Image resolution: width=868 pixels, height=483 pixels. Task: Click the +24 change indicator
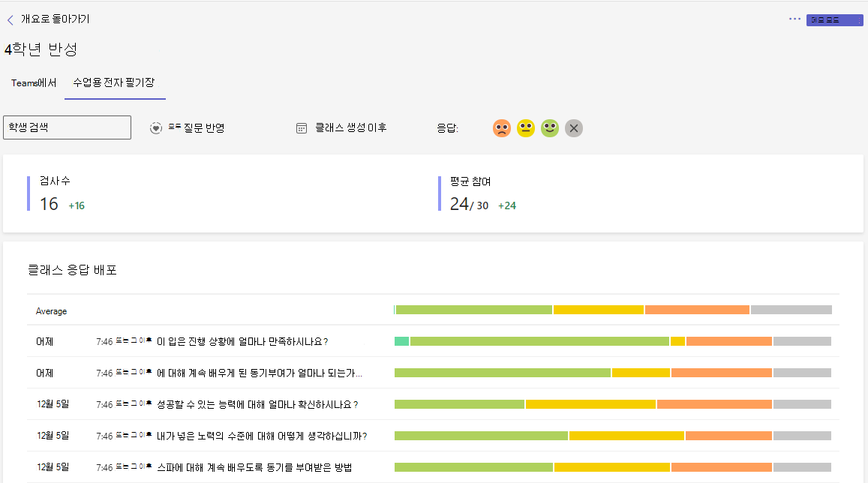pos(507,205)
